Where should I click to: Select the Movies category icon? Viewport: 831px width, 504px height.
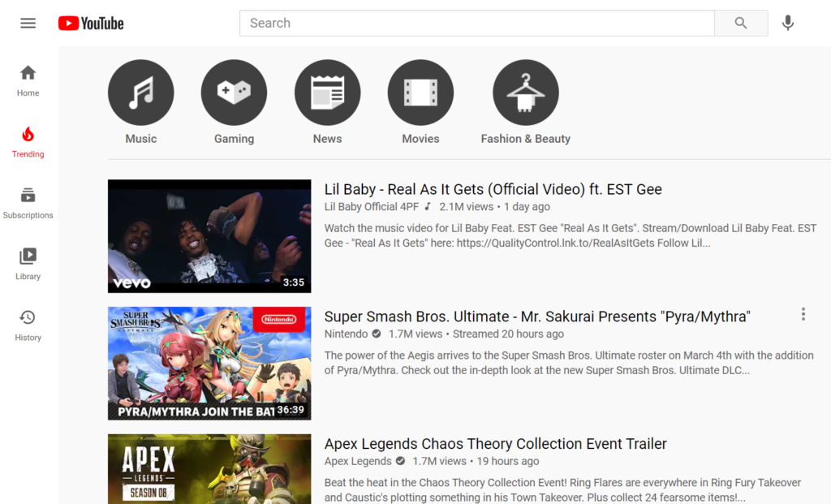(x=421, y=93)
